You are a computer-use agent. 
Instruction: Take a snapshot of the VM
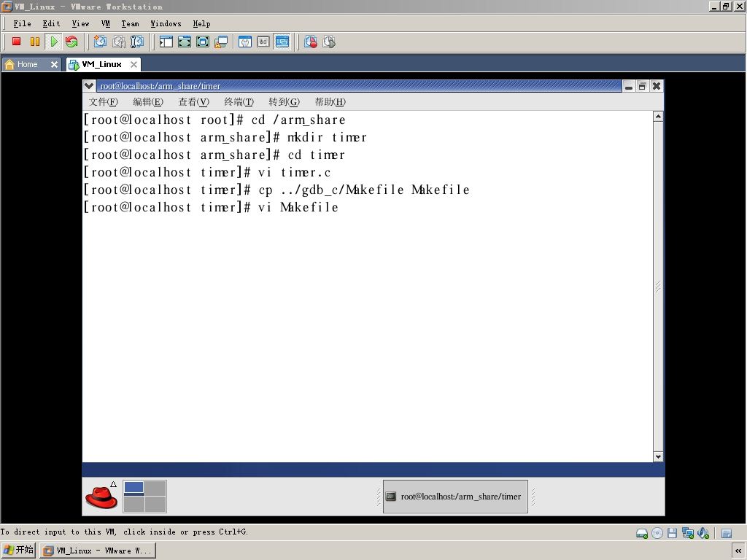(x=100, y=42)
